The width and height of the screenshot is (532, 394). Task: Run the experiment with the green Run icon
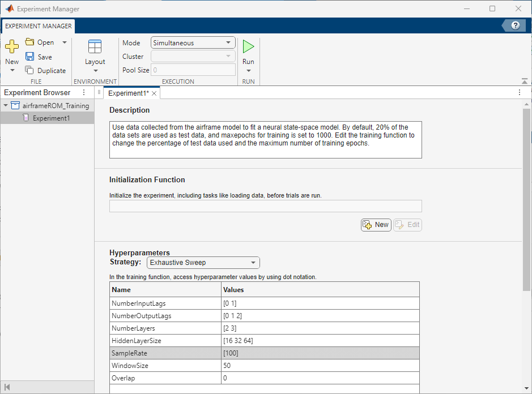click(x=249, y=46)
